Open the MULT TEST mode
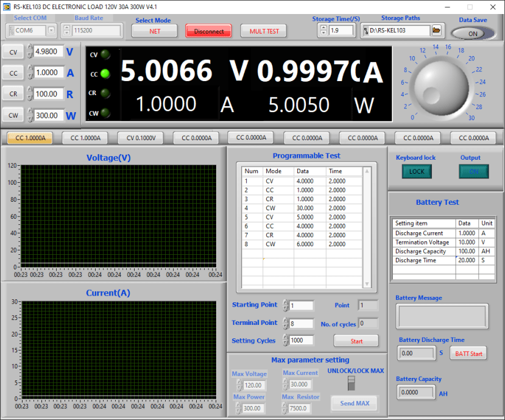The height and width of the screenshot is (420, 505). pyautogui.click(x=264, y=31)
